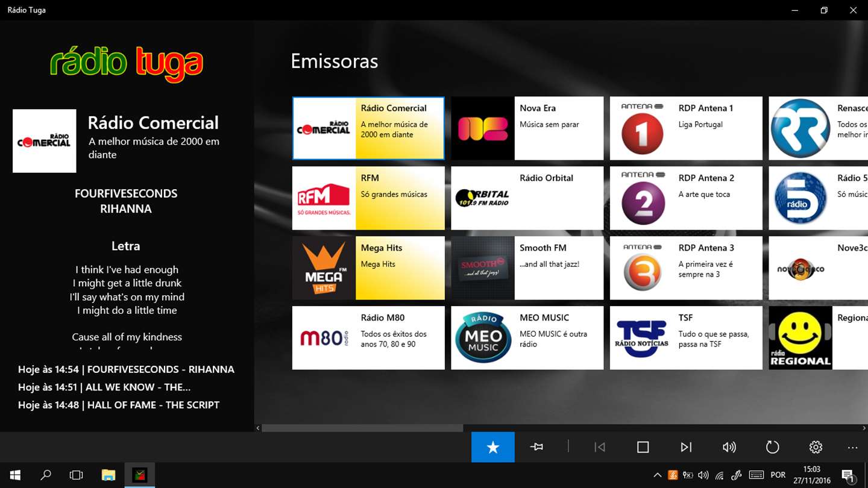Select history entry ALL WE KNOW
The width and height of the screenshot is (868, 488).
coord(104,387)
